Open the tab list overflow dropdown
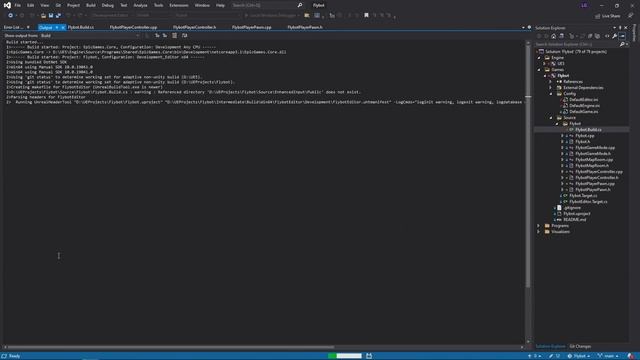The image size is (640, 360). (523, 28)
